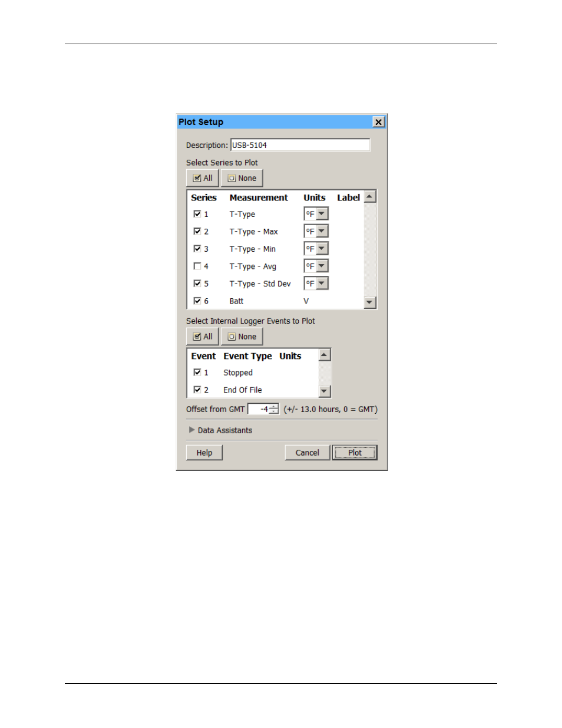Click series list scrollbar down arrow
The height and width of the screenshot is (728, 562).
[370, 302]
